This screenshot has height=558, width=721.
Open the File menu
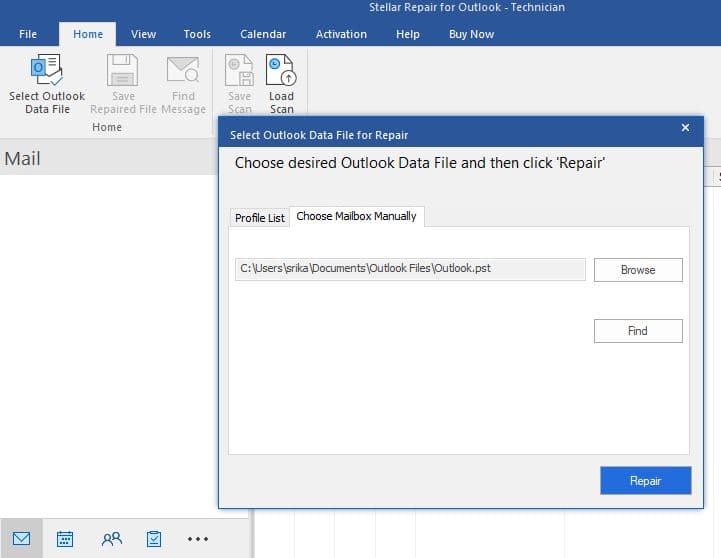28,34
